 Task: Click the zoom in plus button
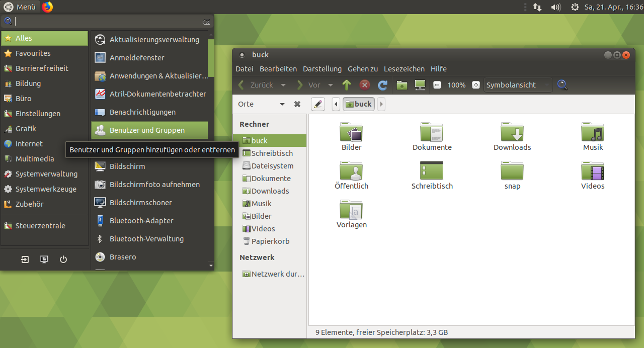point(476,85)
